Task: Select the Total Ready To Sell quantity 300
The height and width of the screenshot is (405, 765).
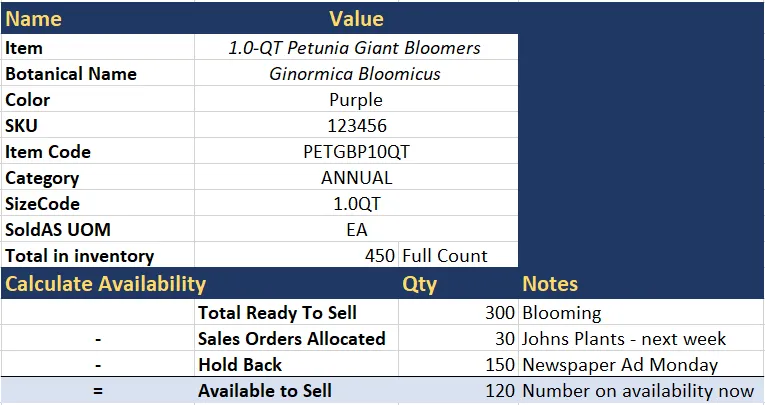Action: pyautogui.click(x=458, y=312)
